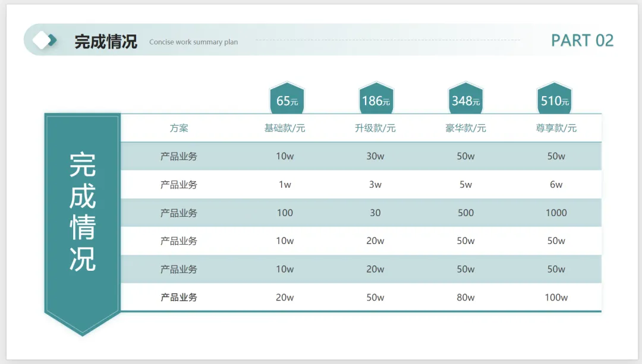Image resolution: width=642 pixels, height=364 pixels.
Task: Select the PART 02 label
Action: point(582,40)
